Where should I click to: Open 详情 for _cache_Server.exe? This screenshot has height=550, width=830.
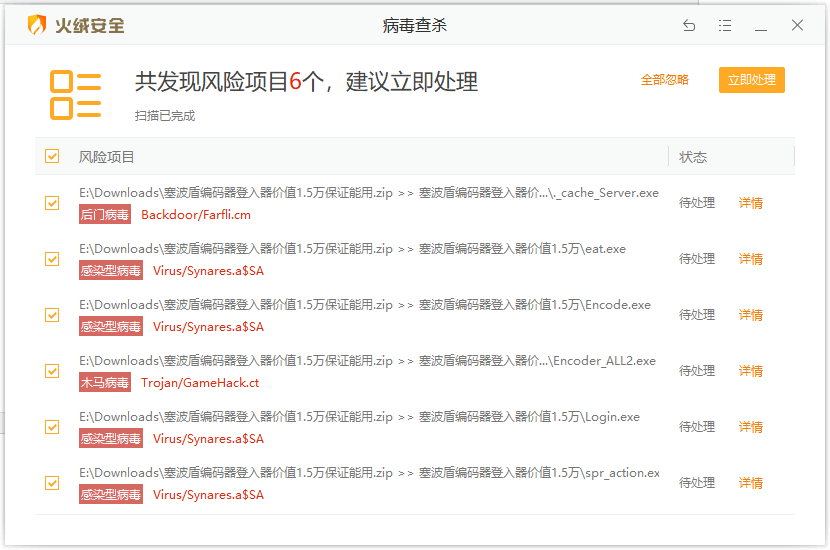click(751, 203)
